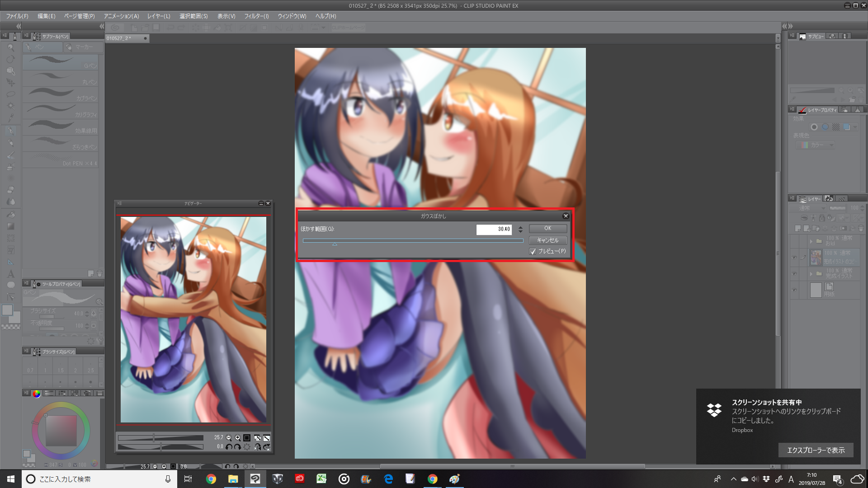Viewport: 868px width, 488px height.
Task: Toggle Border effect in Layer Property
Action: 814,127
